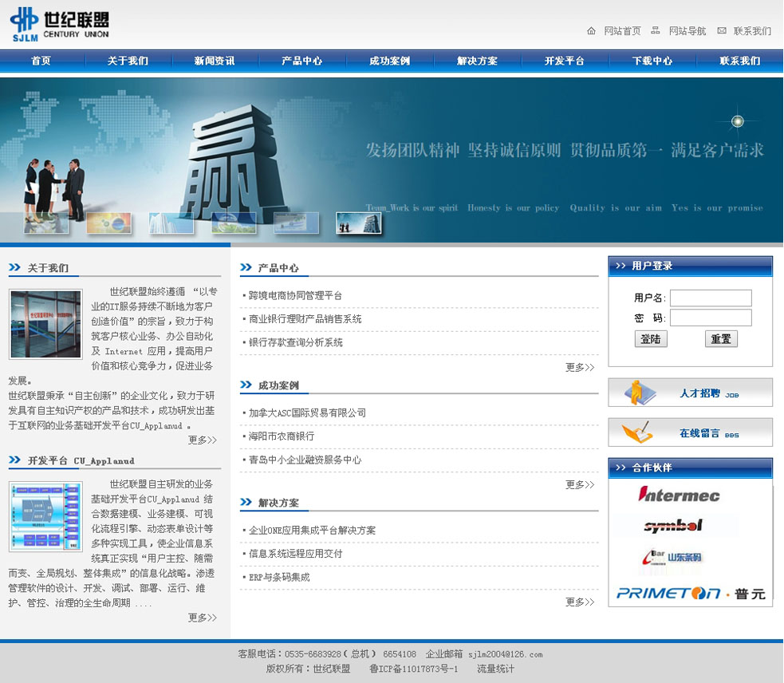Open 银行存款查询分析系统 product link

pos(296,343)
